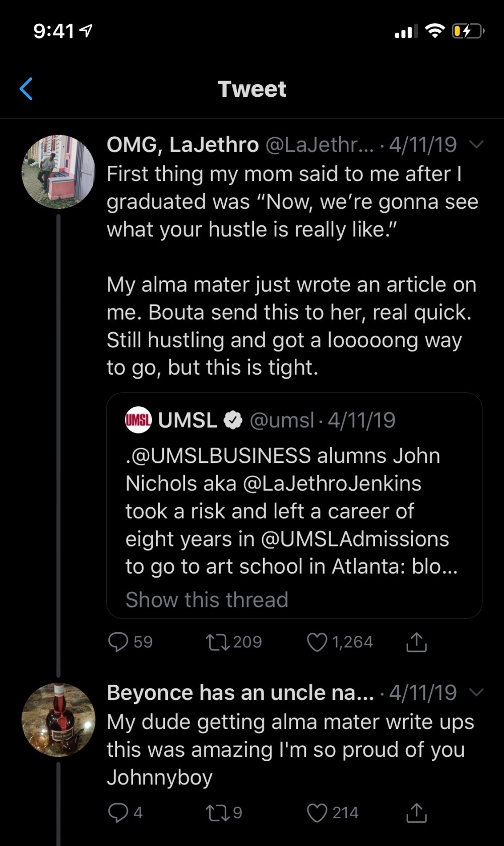
Task: Tap 'Beyonce has an uncle na...' username
Action: tap(240, 693)
